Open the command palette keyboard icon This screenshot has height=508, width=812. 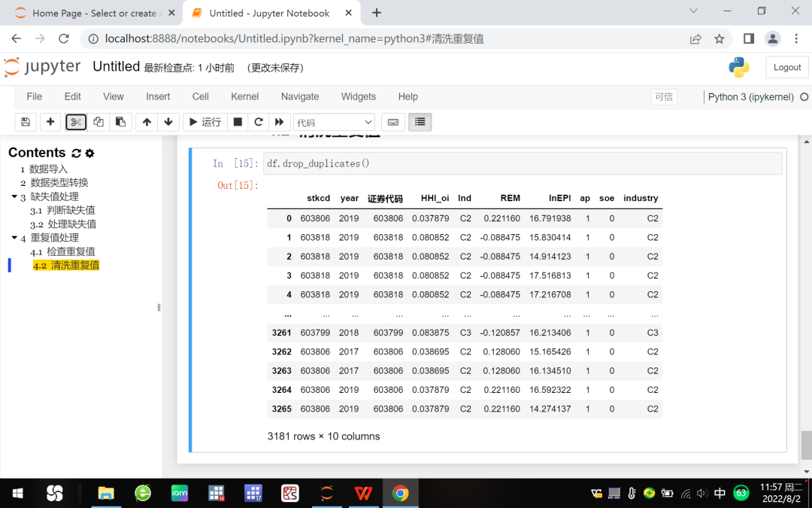pyautogui.click(x=393, y=122)
